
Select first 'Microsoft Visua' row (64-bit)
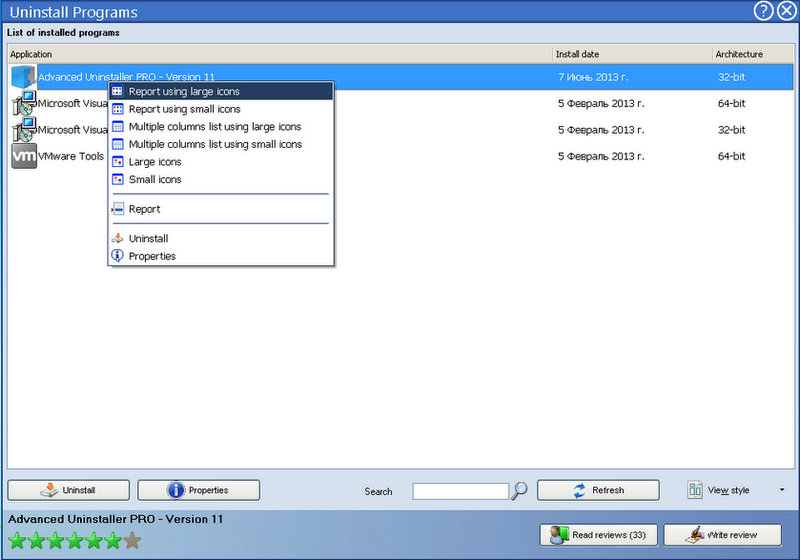click(x=401, y=104)
